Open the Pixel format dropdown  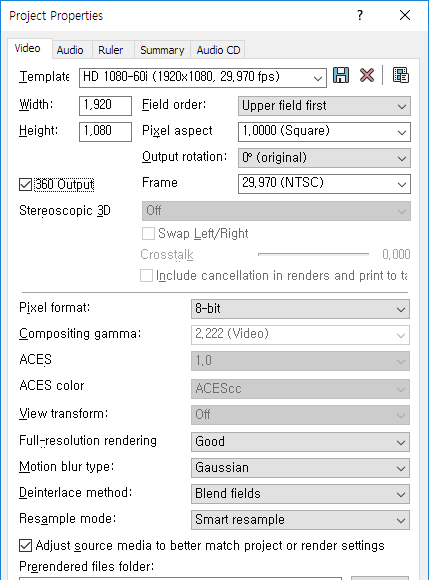coord(300,309)
